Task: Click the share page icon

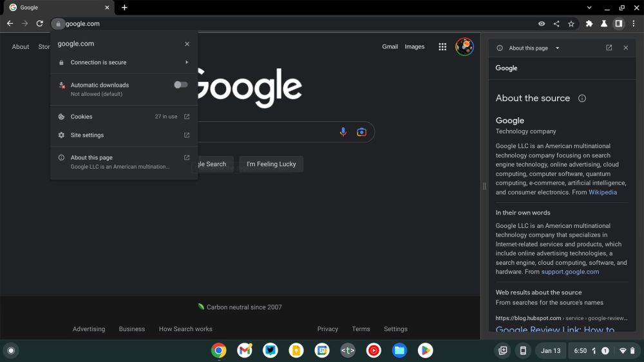Action: [x=556, y=24]
